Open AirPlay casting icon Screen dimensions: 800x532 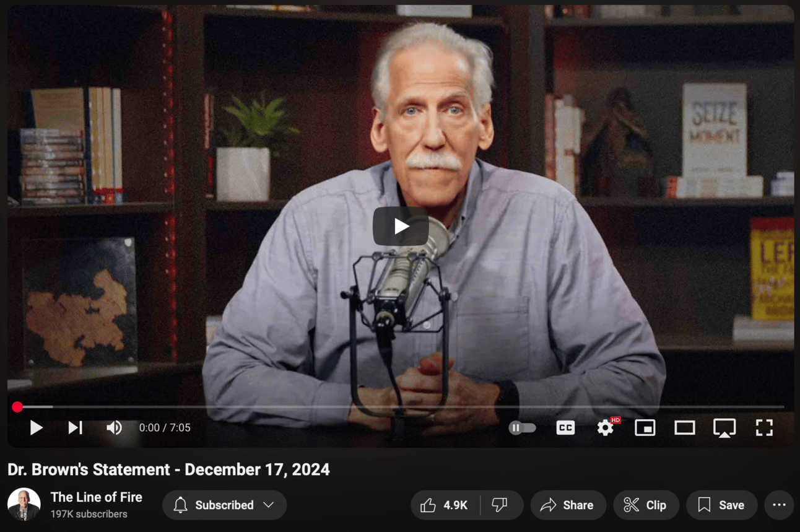coord(724,427)
